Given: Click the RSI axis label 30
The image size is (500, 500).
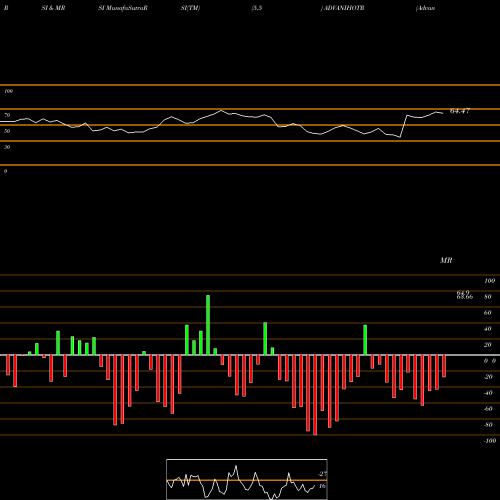Looking at the screenshot, I should pyautogui.click(x=7, y=147).
